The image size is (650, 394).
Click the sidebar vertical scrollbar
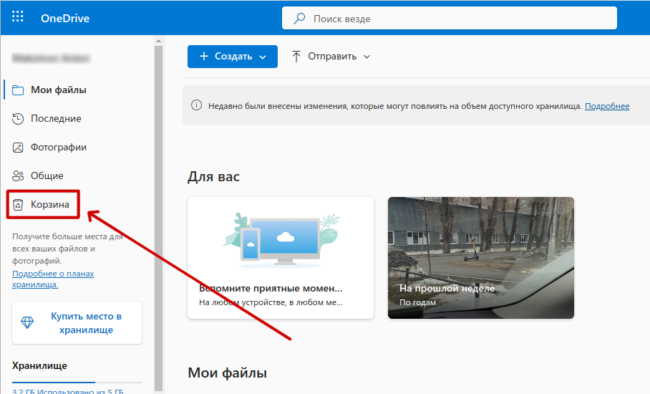tap(158, 218)
